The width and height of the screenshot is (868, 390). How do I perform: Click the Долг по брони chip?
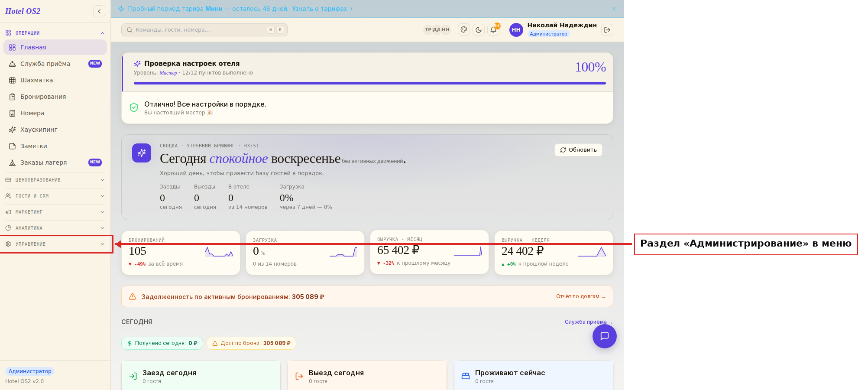251,343
